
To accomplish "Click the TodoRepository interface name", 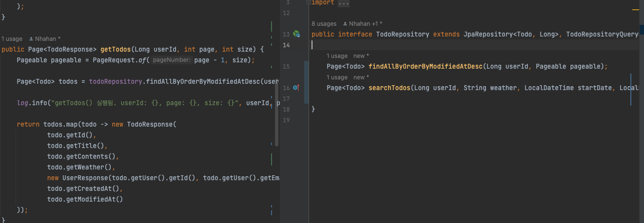I will (403, 34).
